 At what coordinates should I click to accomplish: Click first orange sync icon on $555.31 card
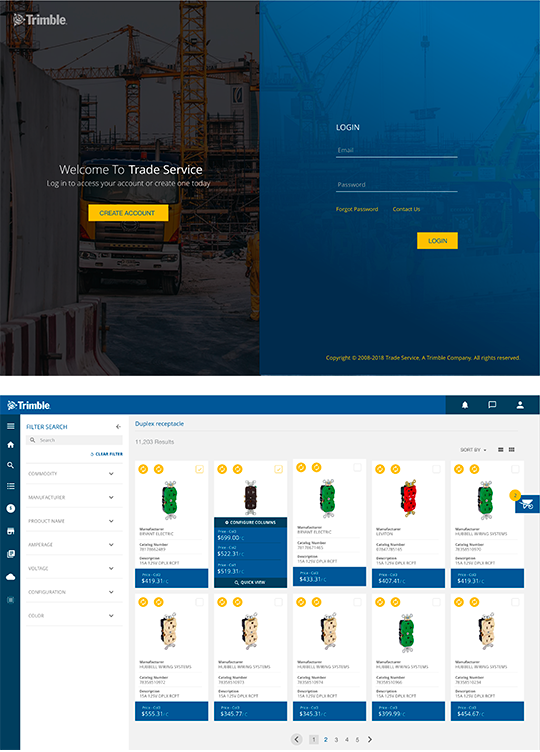[143, 602]
